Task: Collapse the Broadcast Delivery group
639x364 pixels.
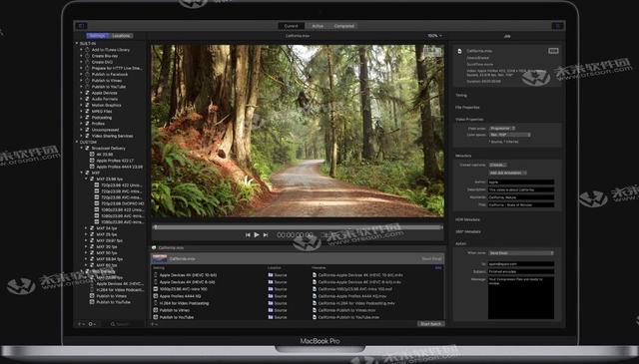Action: [81, 149]
